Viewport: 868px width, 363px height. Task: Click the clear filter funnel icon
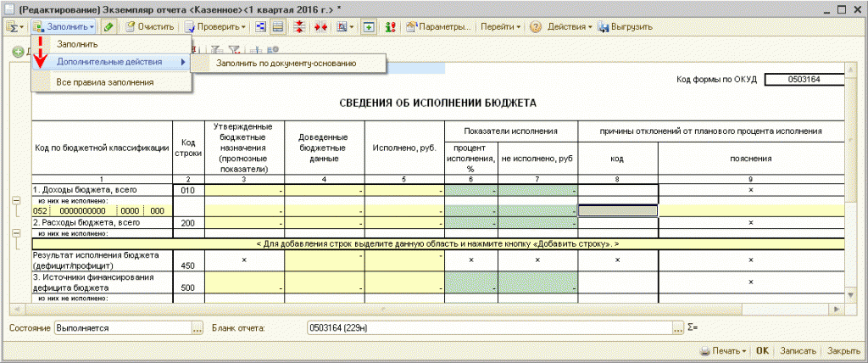click(x=236, y=50)
